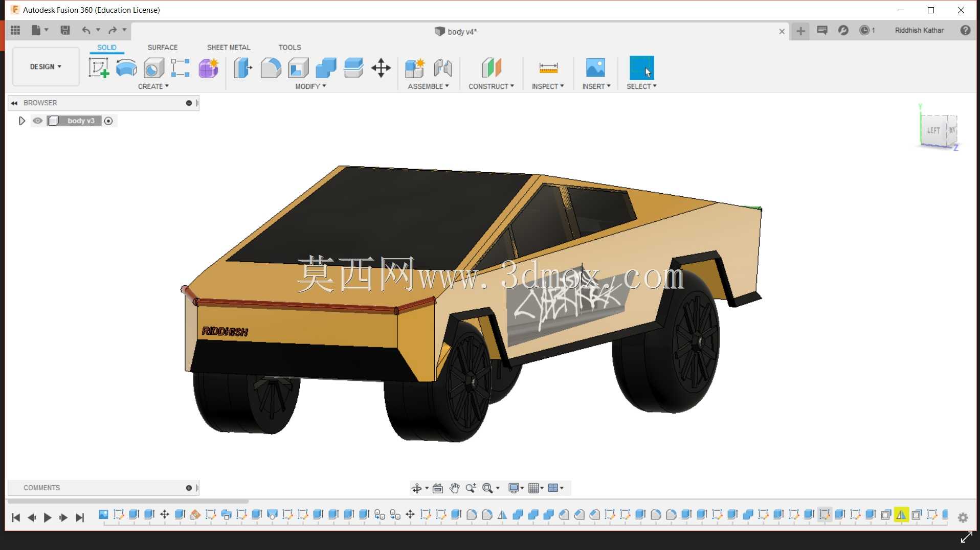Select the Combine tool
This screenshot has width=980, height=550.
click(326, 67)
